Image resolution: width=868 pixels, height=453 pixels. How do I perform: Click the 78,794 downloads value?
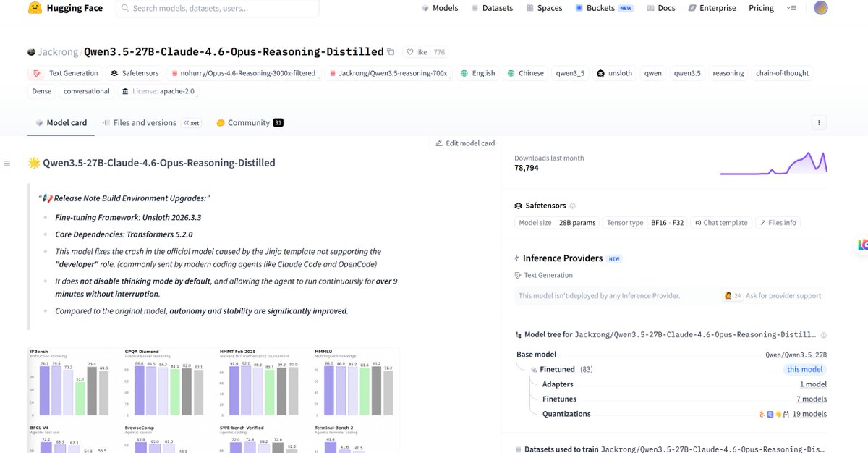526,168
